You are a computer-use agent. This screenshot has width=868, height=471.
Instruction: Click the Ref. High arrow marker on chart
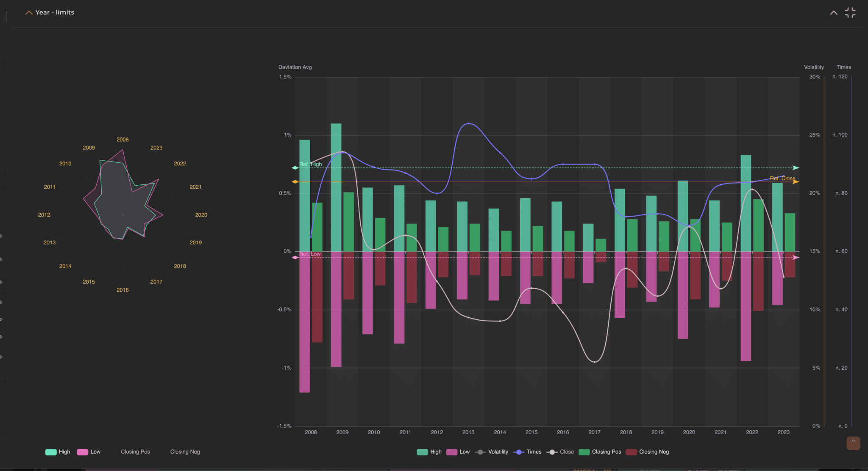(x=795, y=167)
